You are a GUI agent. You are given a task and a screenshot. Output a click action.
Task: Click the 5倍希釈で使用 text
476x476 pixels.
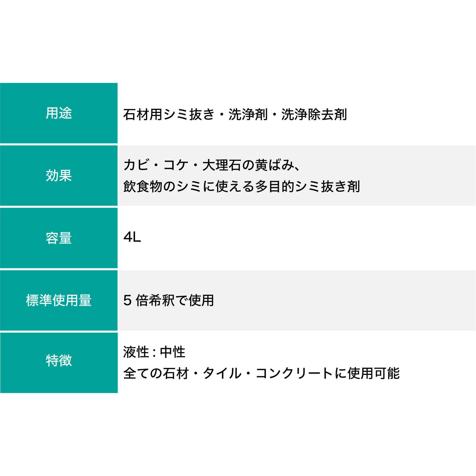coord(169,300)
